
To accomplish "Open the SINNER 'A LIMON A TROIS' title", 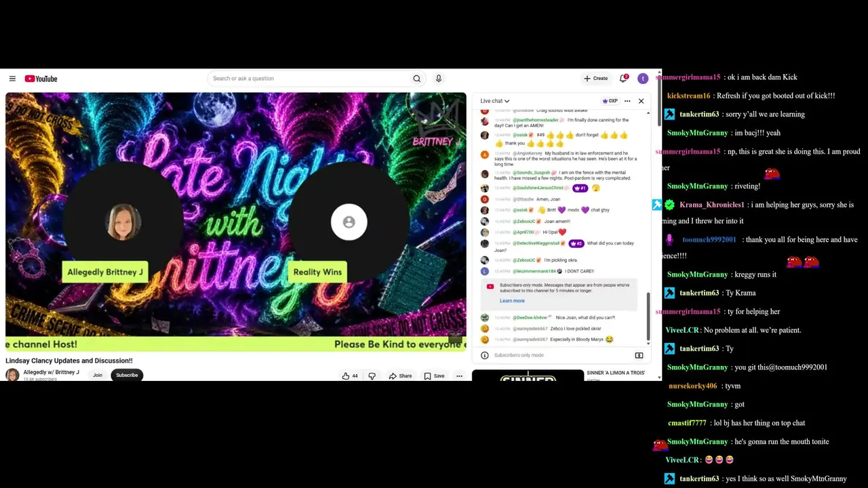I will 616,373.
